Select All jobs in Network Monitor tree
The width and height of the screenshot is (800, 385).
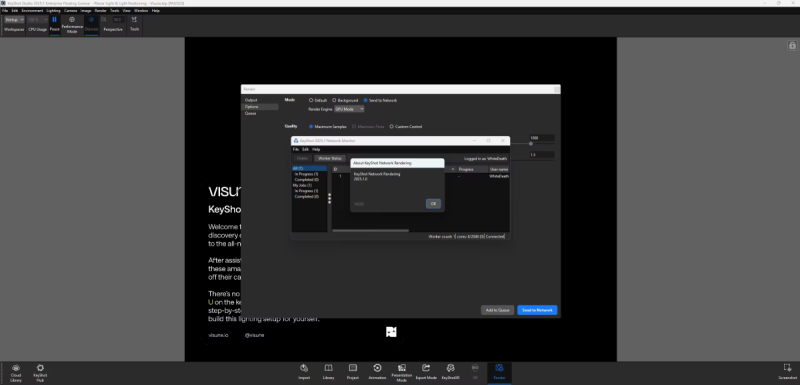309,168
